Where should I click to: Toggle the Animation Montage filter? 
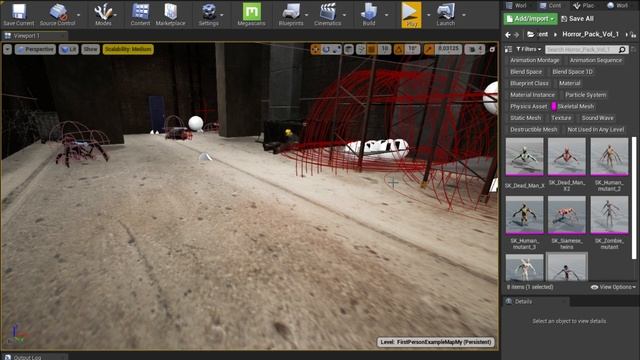[x=534, y=60]
